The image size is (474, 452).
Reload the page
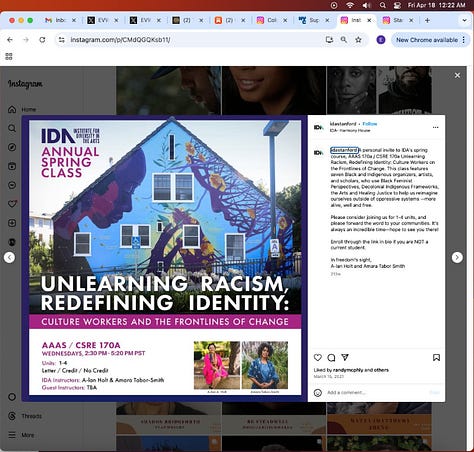[42, 40]
